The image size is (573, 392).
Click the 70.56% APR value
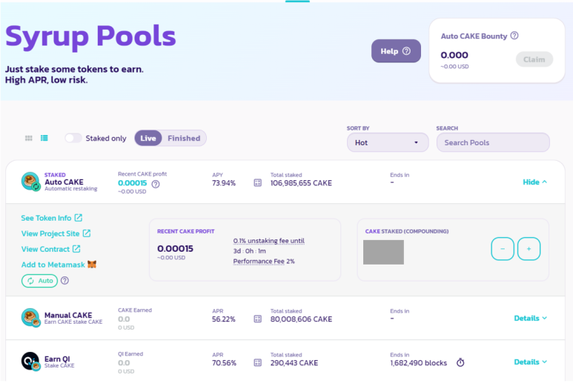point(224,363)
